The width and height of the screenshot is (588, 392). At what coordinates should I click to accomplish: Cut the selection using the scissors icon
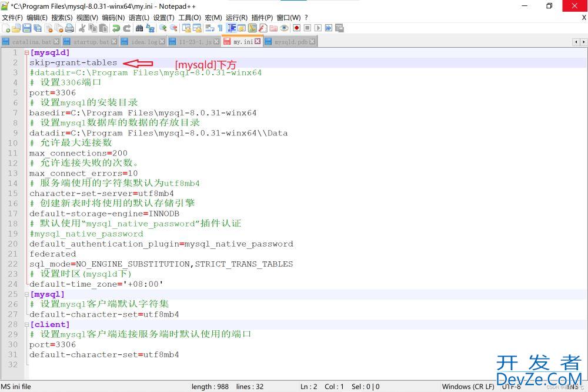[x=82, y=28]
